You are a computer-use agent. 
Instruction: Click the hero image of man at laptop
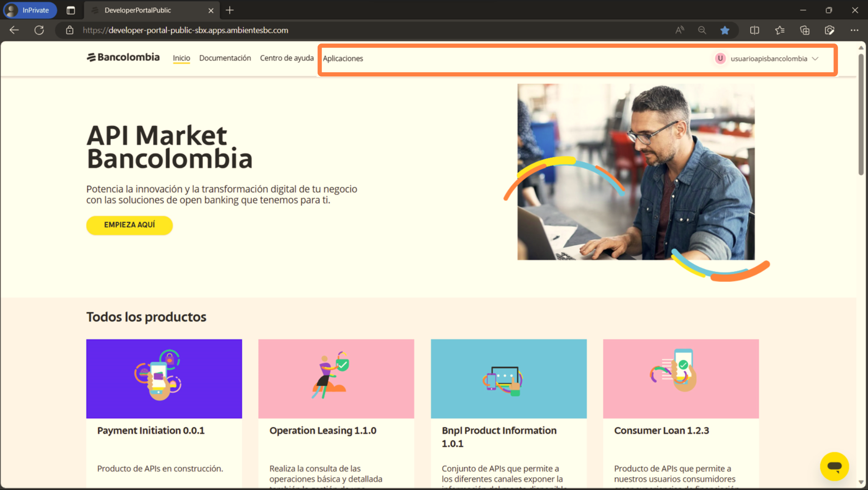click(636, 172)
